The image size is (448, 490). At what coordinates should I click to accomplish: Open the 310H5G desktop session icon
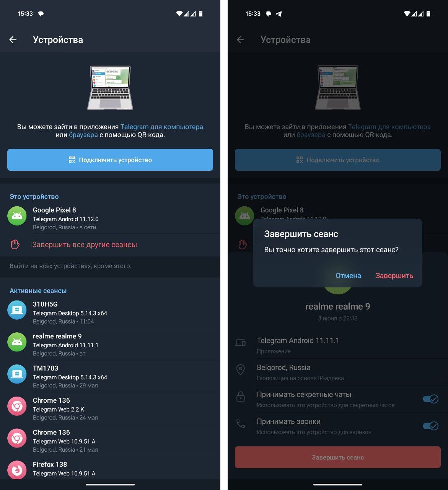point(17,310)
